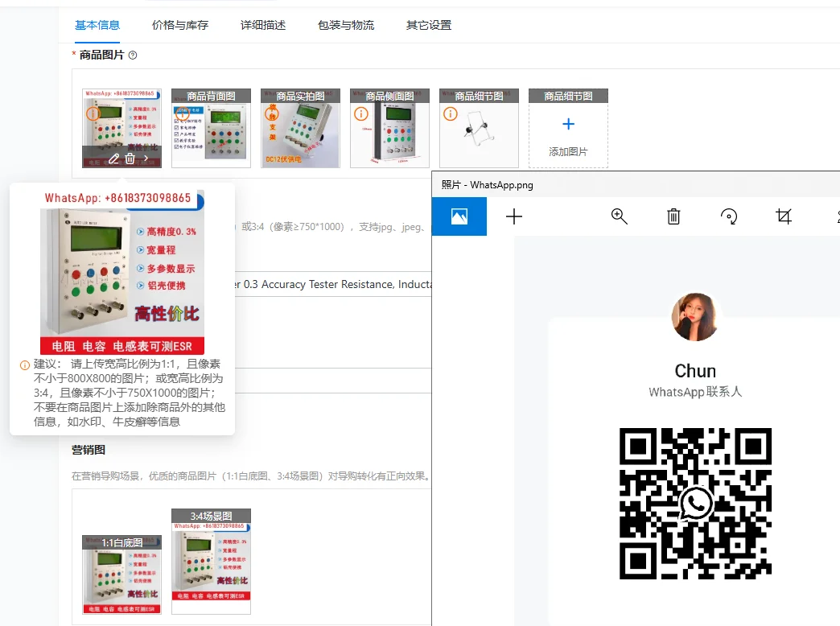Viewport: 840px width, 626px height.
Task: Click the Photos title bar WhatsApp.png
Action: click(487, 185)
